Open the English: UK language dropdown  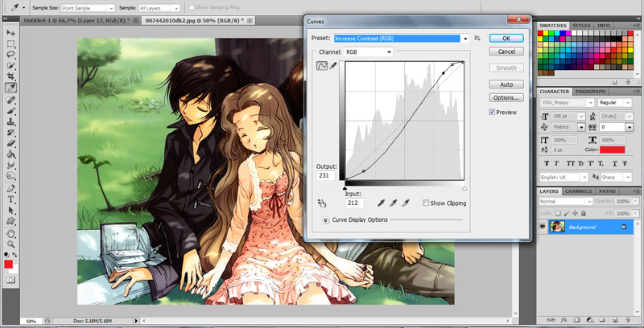coord(563,177)
